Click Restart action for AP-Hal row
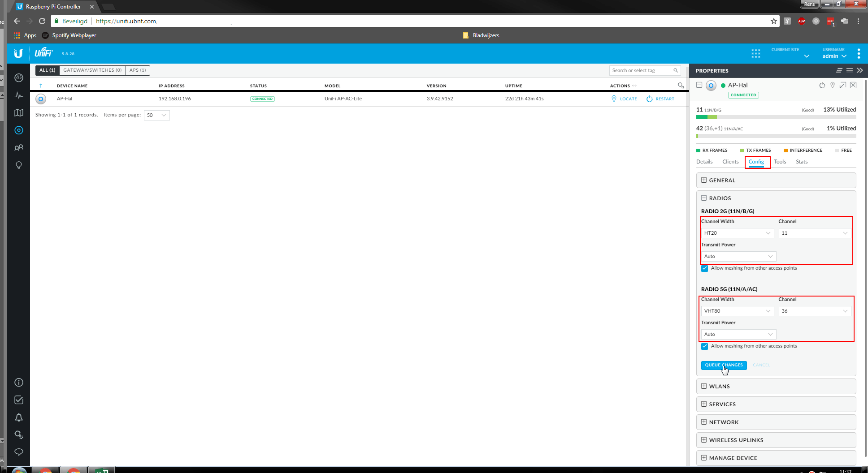 pyautogui.click(x=660, y=99)
